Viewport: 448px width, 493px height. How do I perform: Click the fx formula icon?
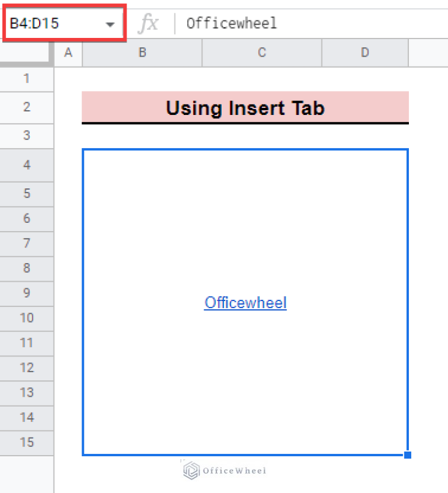point(149,23)
